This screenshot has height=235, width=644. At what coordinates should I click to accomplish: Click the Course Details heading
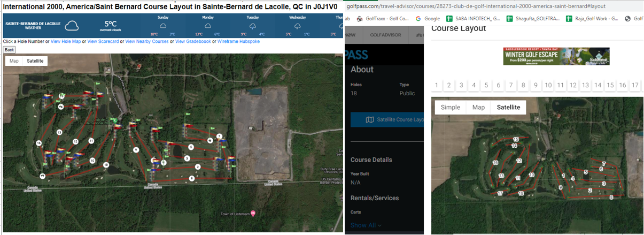click(371, 160)
